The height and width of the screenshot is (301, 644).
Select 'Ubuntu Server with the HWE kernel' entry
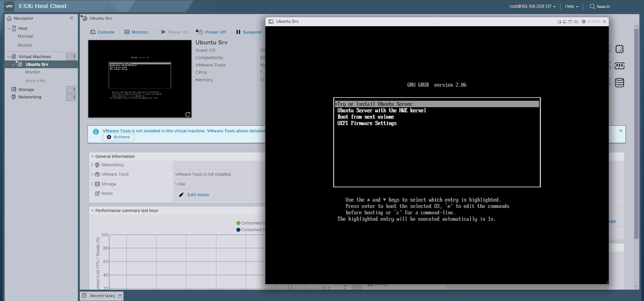tap(382, 110)
